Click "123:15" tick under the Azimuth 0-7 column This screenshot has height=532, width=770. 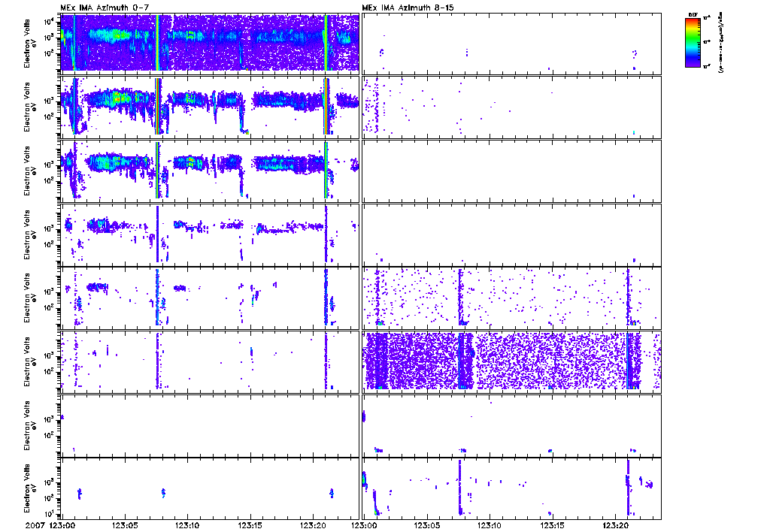251,525
